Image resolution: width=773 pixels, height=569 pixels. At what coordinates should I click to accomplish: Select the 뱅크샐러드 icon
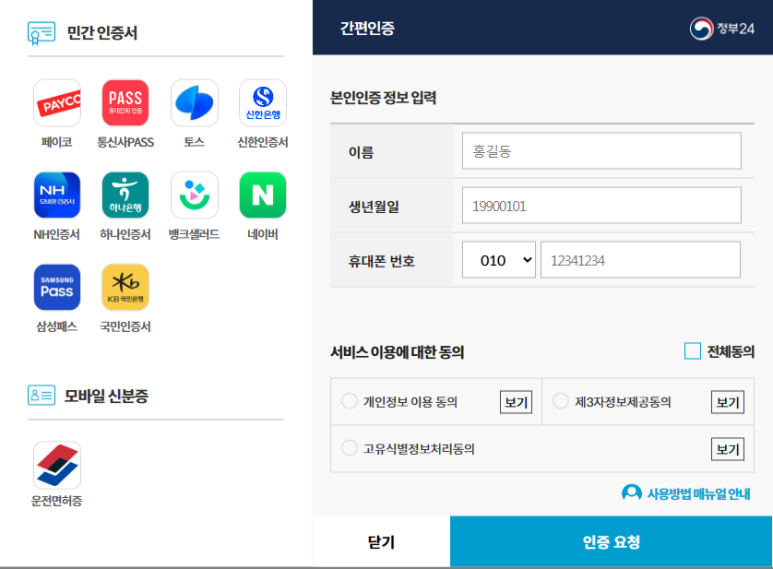pos(194,195)
